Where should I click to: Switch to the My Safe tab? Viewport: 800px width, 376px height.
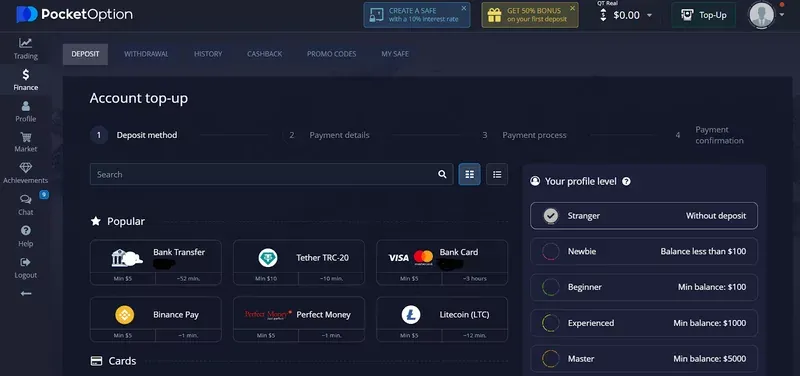[x=395, y=54]
